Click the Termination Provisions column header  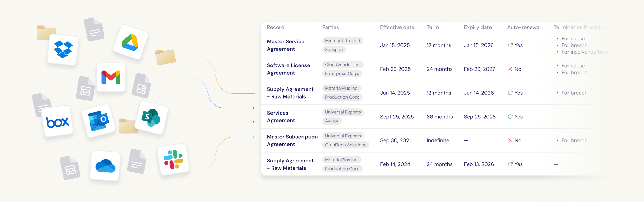[x=581, y=27]
